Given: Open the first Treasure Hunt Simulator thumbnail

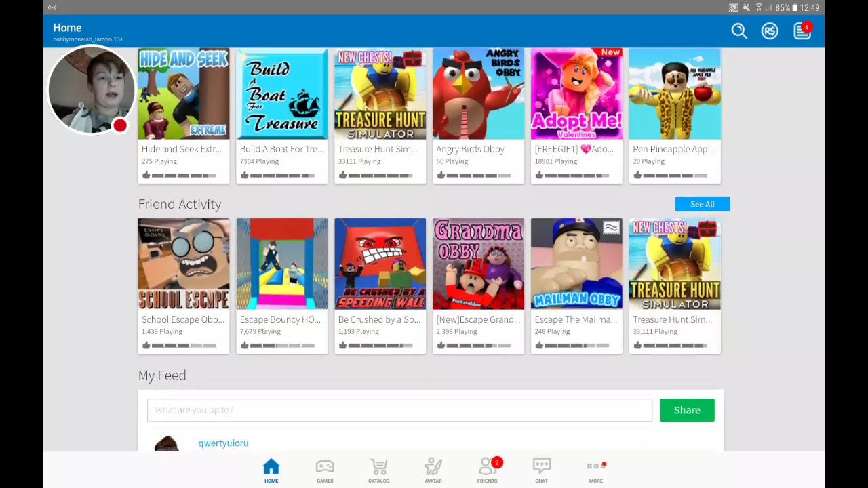Looking at the screenshot, I should tap(380, 94).
